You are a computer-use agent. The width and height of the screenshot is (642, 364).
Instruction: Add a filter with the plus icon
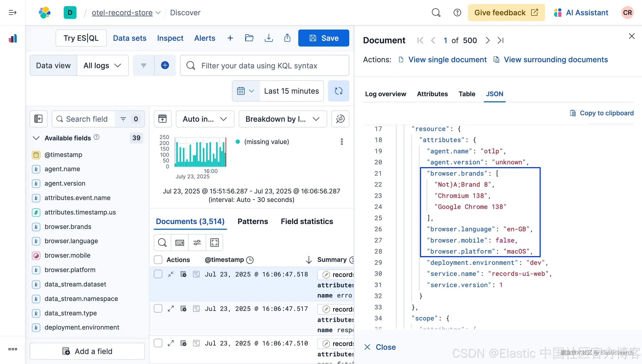(165, 65)
